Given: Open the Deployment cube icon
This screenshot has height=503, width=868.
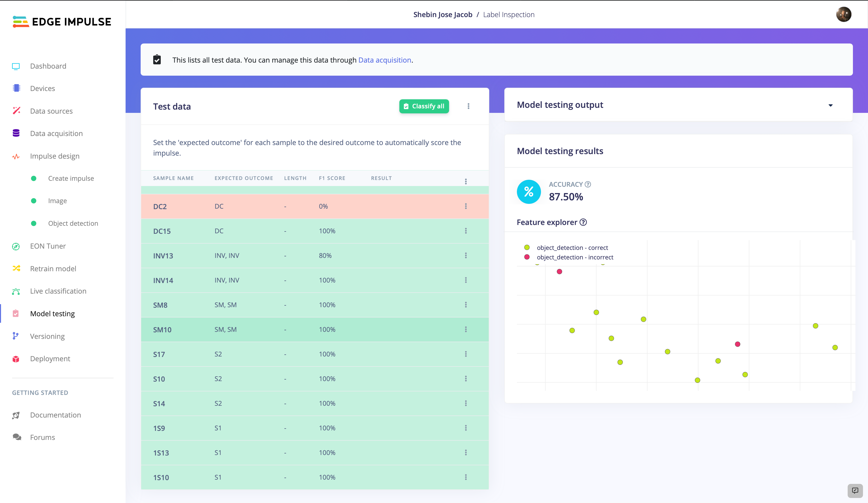Looking at the screenshot, I should (16, 359).
